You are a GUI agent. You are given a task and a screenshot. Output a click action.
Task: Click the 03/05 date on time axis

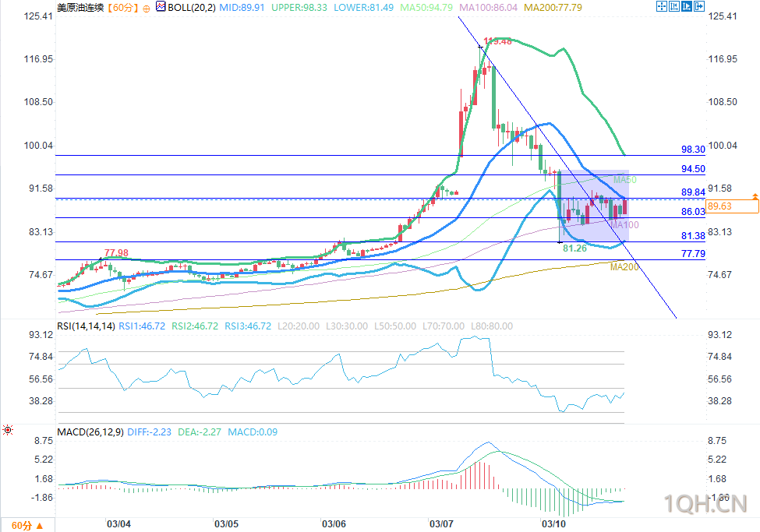pos(226,523)
